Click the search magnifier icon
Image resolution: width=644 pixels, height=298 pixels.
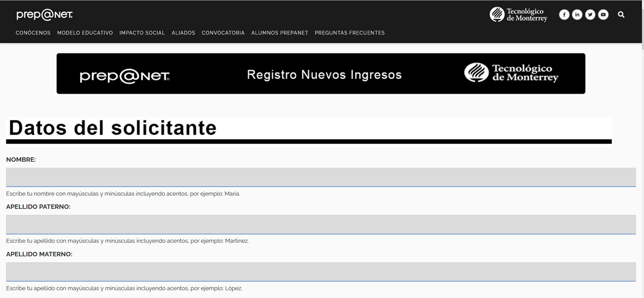pos(621,15)
